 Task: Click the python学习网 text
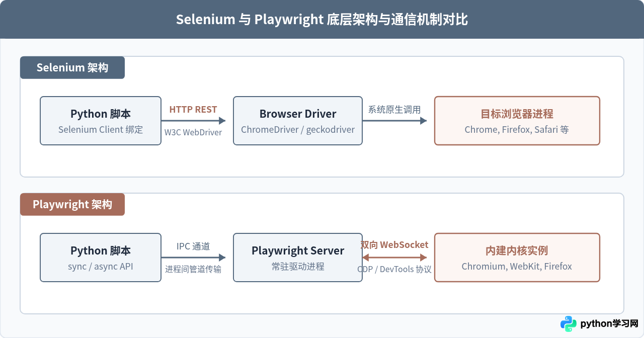click(x=609, y=324)
